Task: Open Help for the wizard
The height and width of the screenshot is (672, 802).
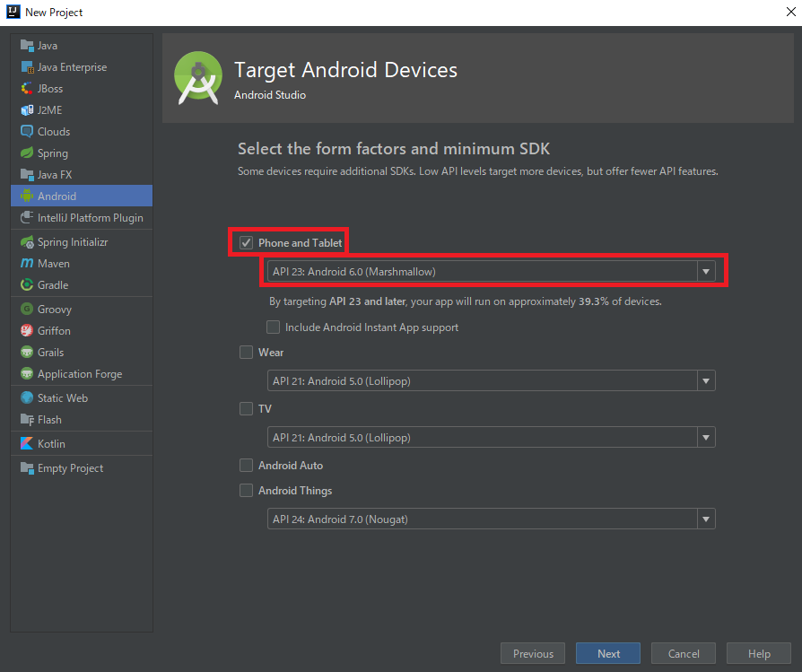Action: (759, 653)
